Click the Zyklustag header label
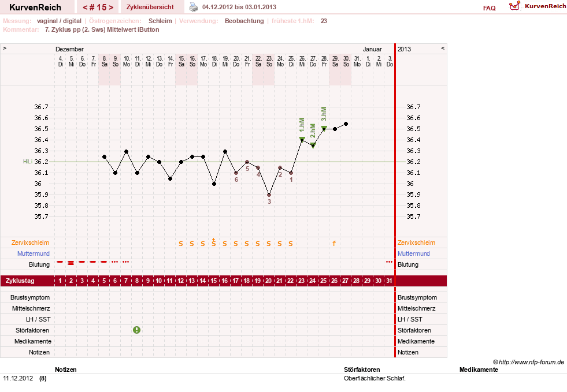 coord(20,281)
